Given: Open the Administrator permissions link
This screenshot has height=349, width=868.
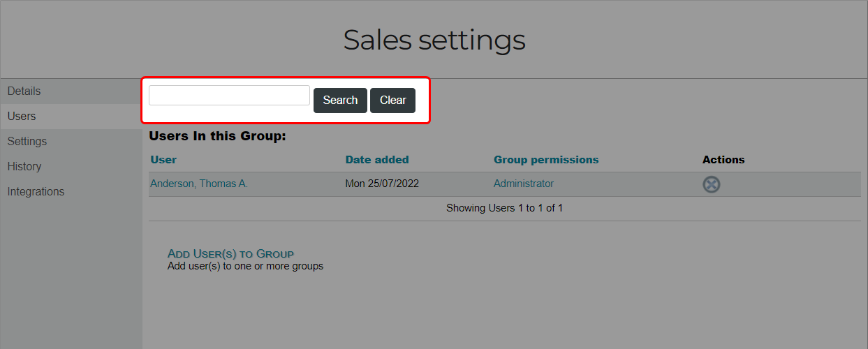Looking at the screenshot, I should [524, 184].
